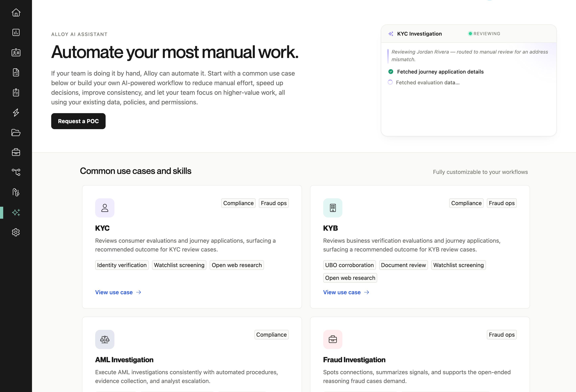Click the Identity verification skill tag
Screen dimensions: 576x392
(122, 265)
